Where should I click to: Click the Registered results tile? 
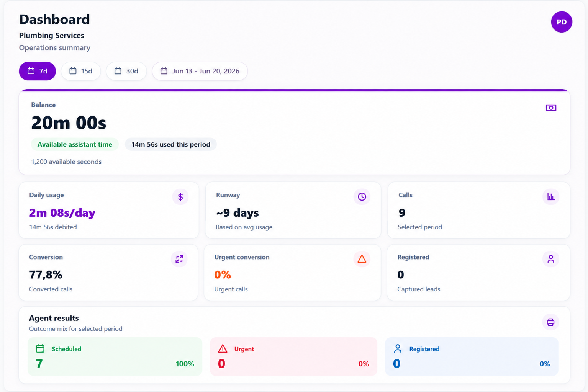(472, 356)
